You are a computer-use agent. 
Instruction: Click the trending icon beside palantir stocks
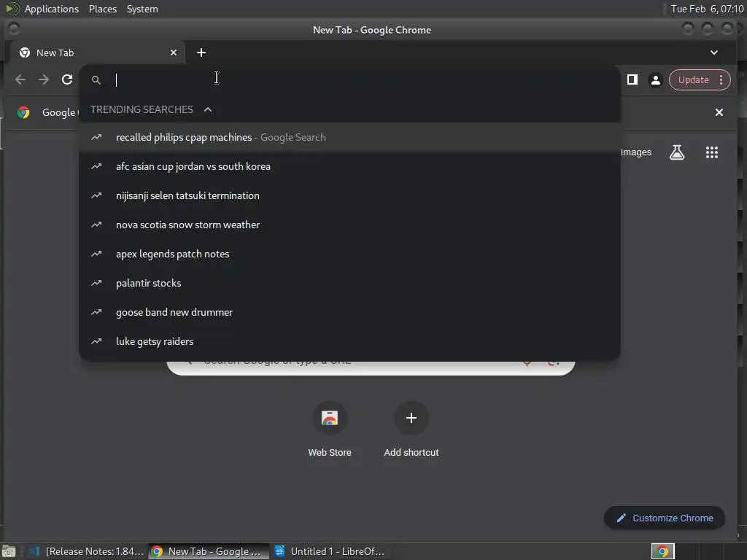[96, 283]
